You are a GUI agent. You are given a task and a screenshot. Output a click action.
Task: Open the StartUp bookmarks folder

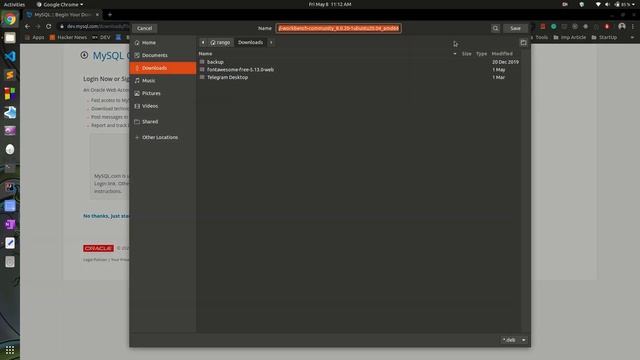(x=604, y=37)
